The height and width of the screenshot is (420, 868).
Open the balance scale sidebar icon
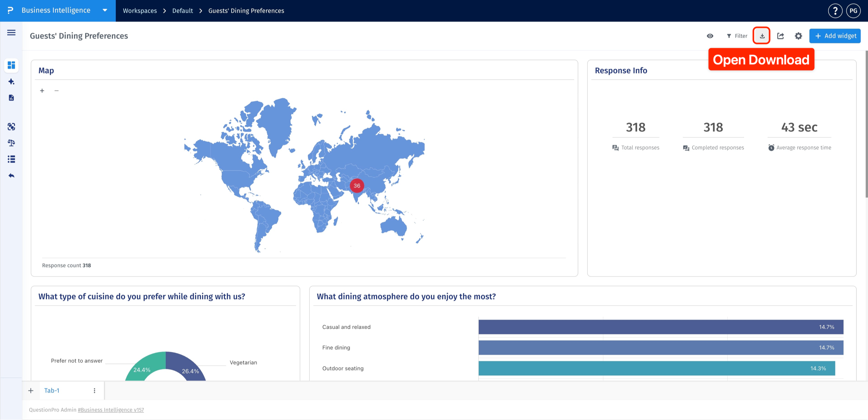pyautogui.click(x=11, y=143)
